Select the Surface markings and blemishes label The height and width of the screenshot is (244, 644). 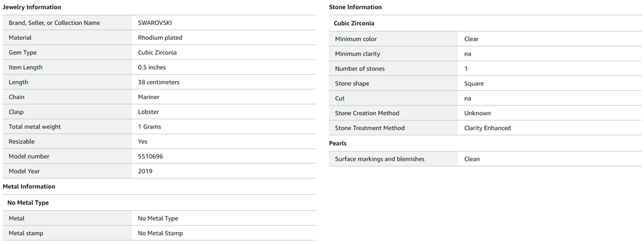pos(380,159)
